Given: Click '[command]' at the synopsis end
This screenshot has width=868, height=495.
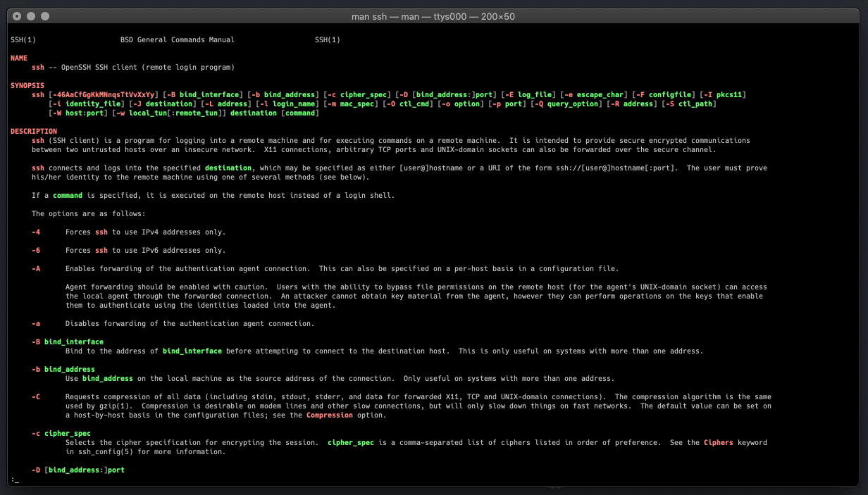Looking at the screenshot, I should (300, 113).
